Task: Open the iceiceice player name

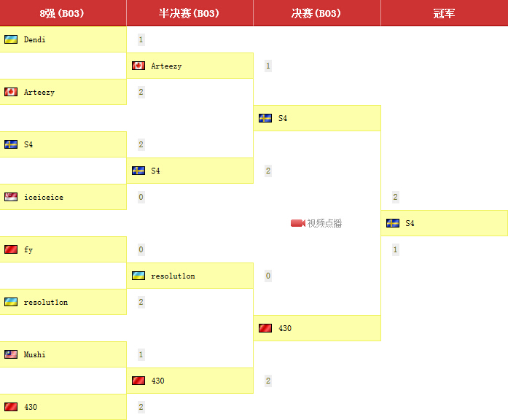Action: coord(43,197)
